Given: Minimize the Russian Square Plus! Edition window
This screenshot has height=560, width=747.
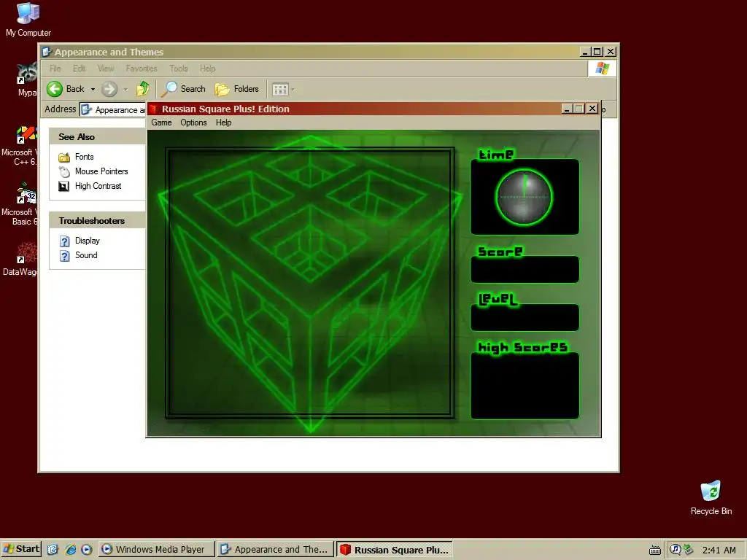Looking at the screenshot, I should click(x=566, y=109).
